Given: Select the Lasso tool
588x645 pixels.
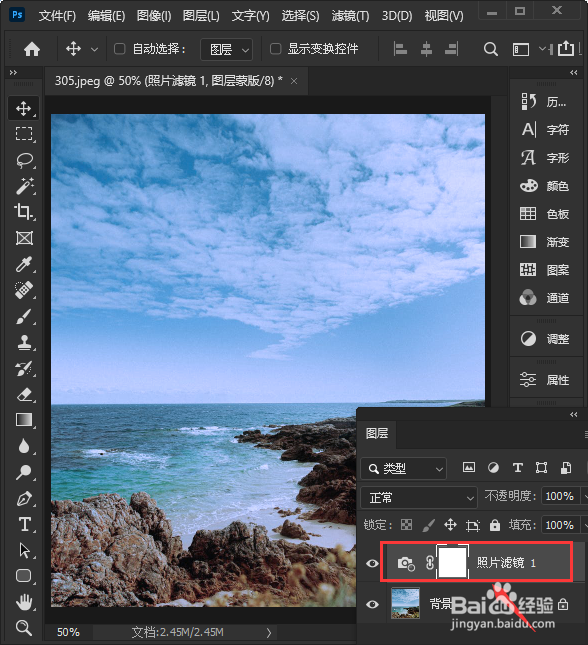Looking at the screenshot, I should pyautogui.click(x=24, y=160).
